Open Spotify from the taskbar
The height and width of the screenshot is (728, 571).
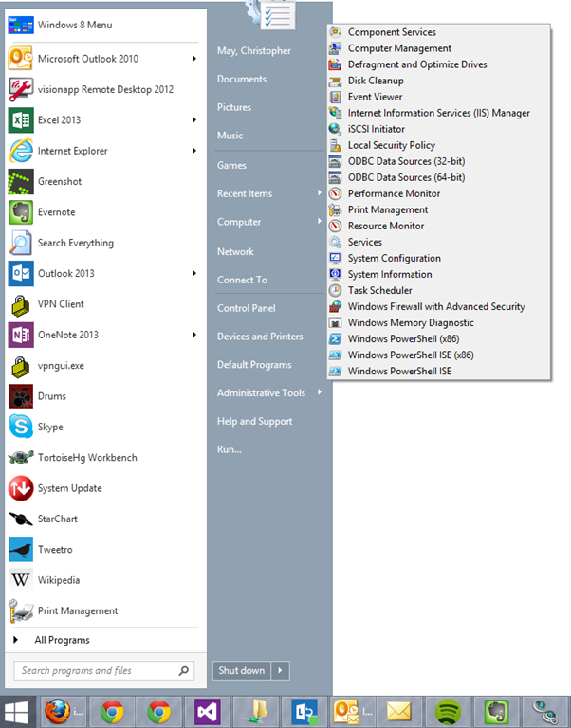(448, 711)
